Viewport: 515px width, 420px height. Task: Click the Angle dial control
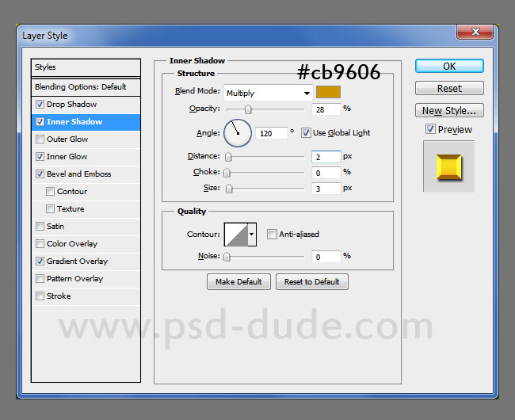(238, 133)
